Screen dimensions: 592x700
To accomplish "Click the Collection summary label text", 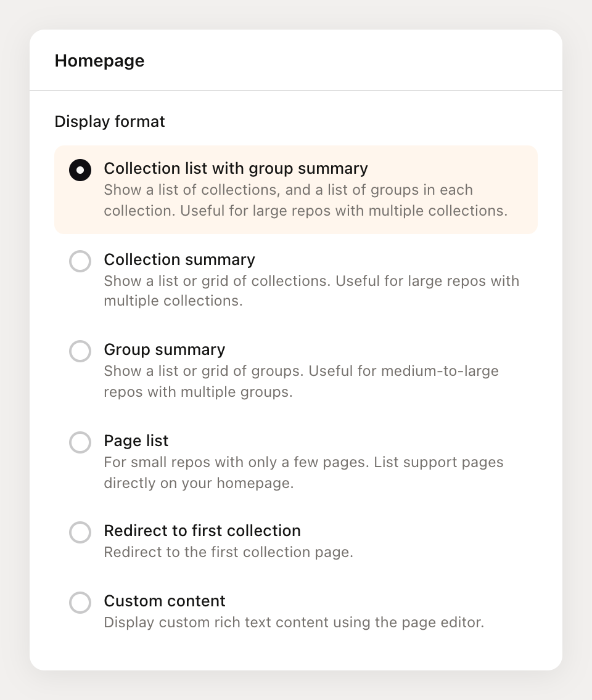I will (x=179, y=260).
